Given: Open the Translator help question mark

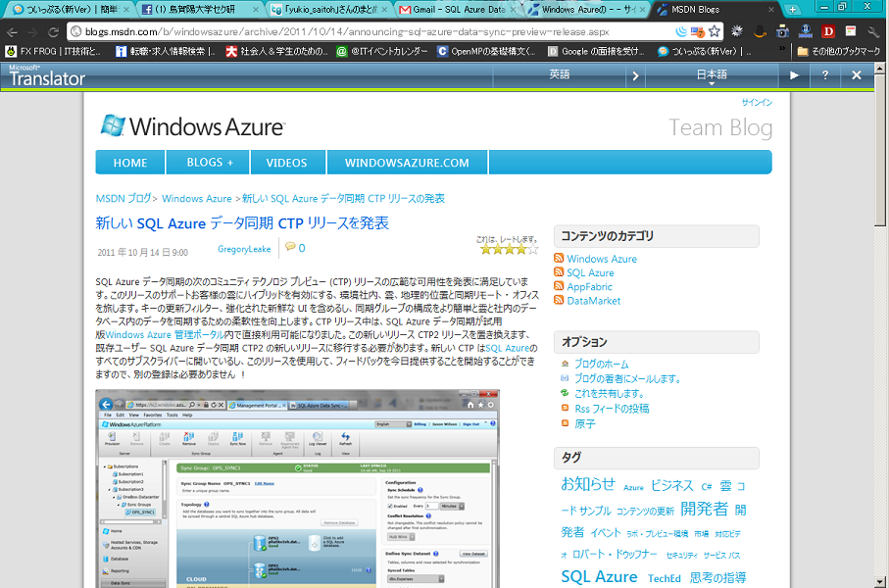Looking at the screenshot, I should tap(825, 75).
